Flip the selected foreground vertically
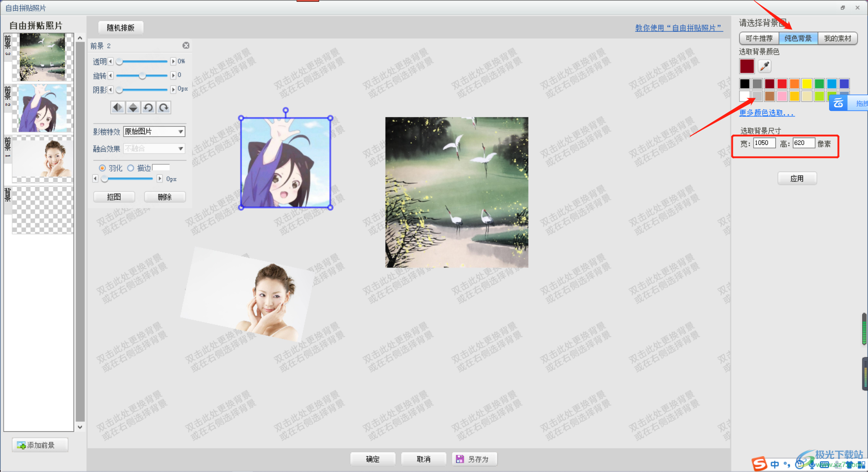 point(133,107)
